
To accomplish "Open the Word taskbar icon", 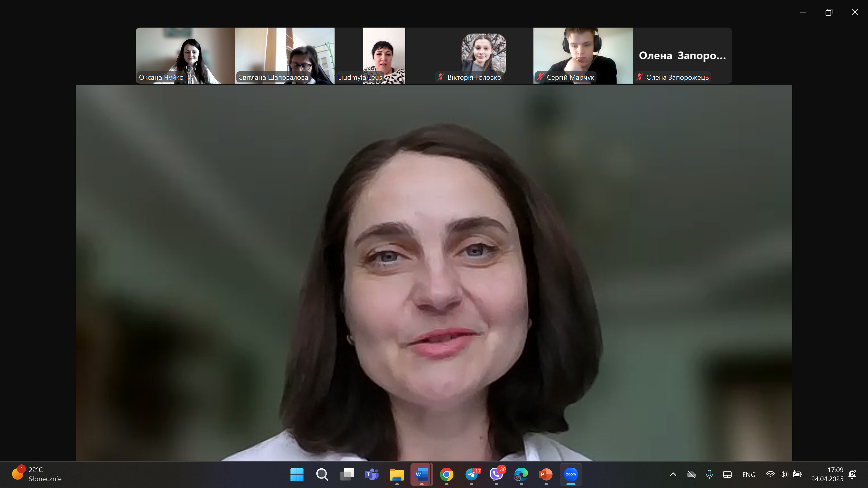I will (422, 474).
